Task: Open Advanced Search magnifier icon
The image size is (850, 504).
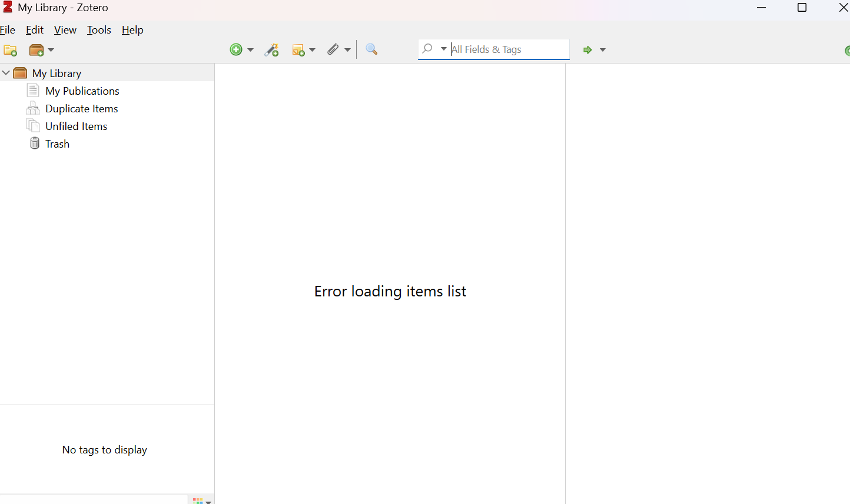Action: point(371,49)
